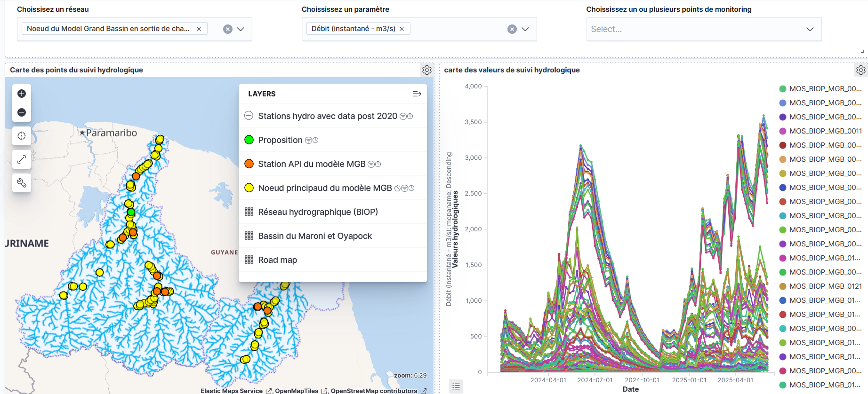This screenshot has height=394, width=868.
Task: Open the monitoring points Select... dropdown
Action: [704, 29]
